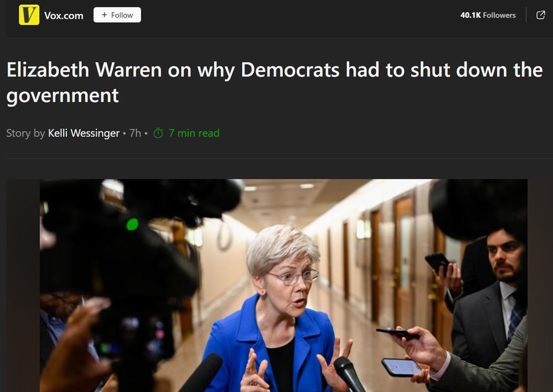The image size is (553, 392).
Task: Open article in new window icon
Action: tap(540, 15)
